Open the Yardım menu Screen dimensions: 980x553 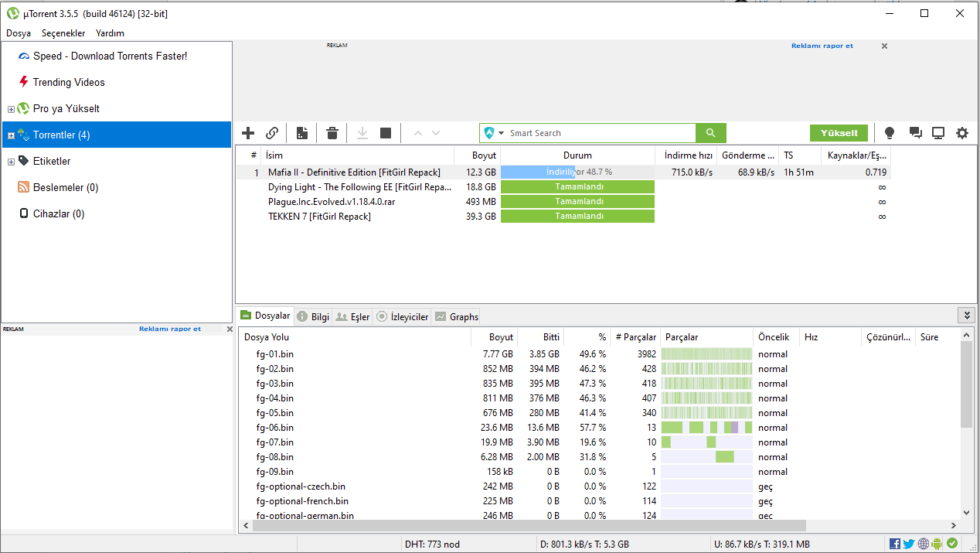click(110, 33)
